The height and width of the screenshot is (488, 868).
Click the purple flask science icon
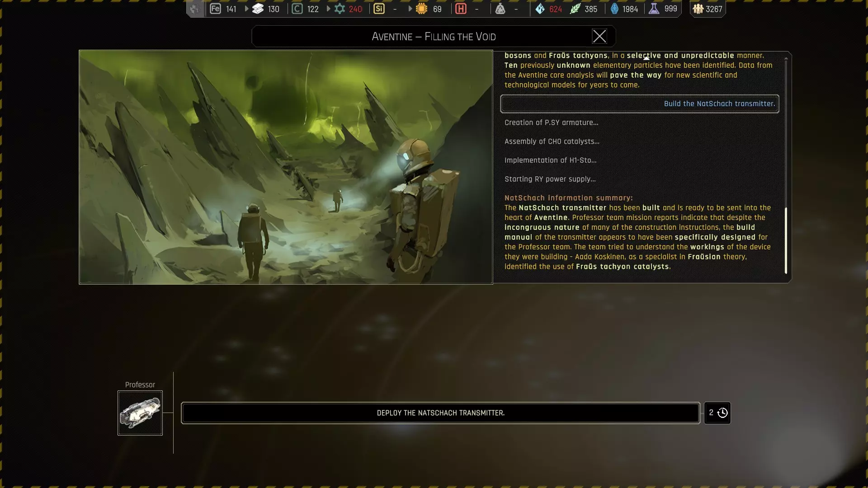point(654,9)
